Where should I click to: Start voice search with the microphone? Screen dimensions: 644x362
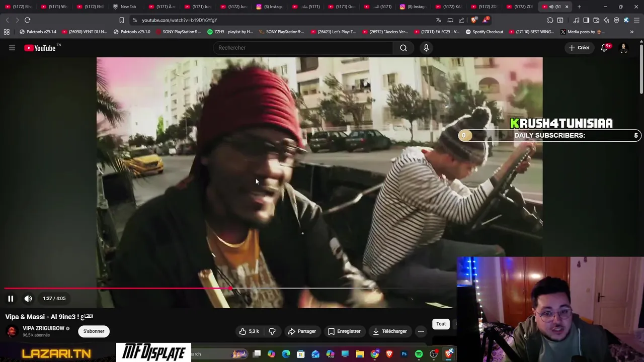[426, 48]
